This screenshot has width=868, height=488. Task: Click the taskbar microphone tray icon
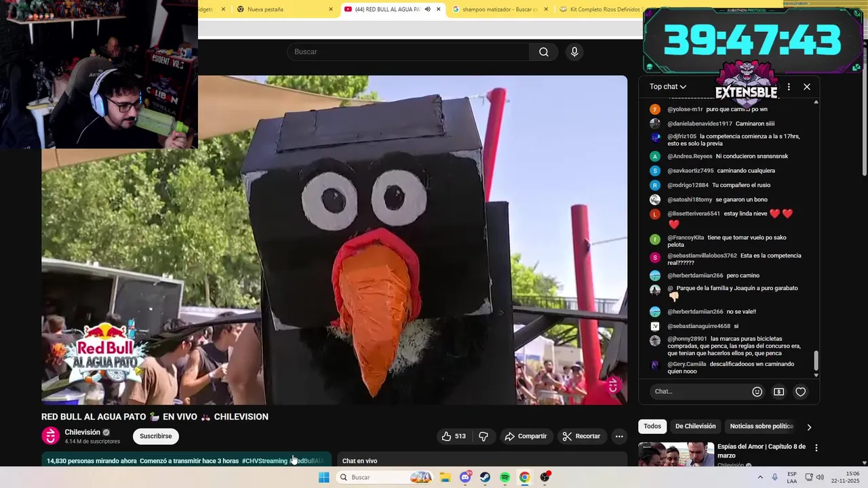tap(774, 477)
